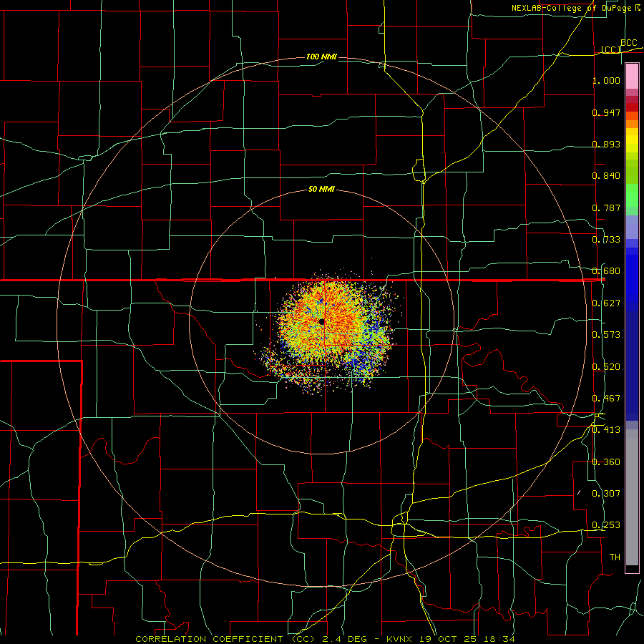Screen dimensions: 644x644
Task: Select the 0.840 scale value
Action: [x=606, y=176]
